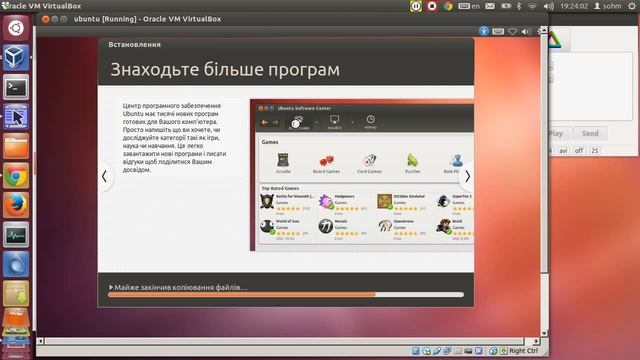Click the guest accessibility icon in installer panel
The height and width of the screenshot is (360, 640).
click(x=484, y=31)
